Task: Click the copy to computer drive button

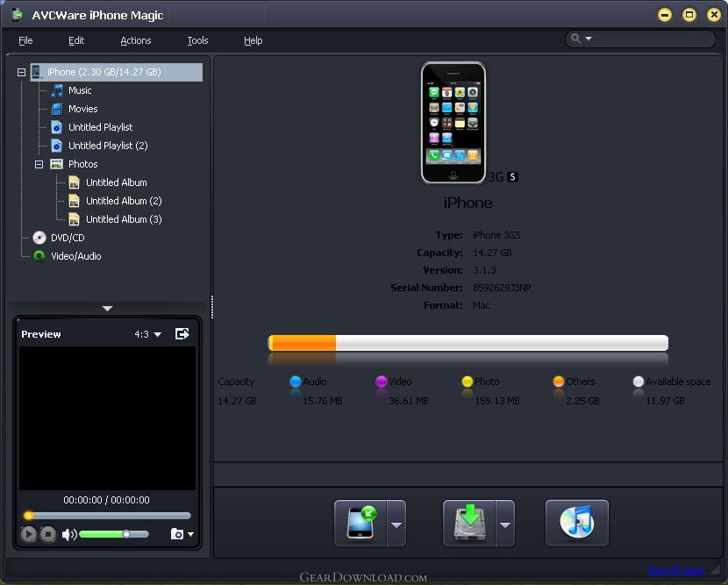Action: point(469,524)
